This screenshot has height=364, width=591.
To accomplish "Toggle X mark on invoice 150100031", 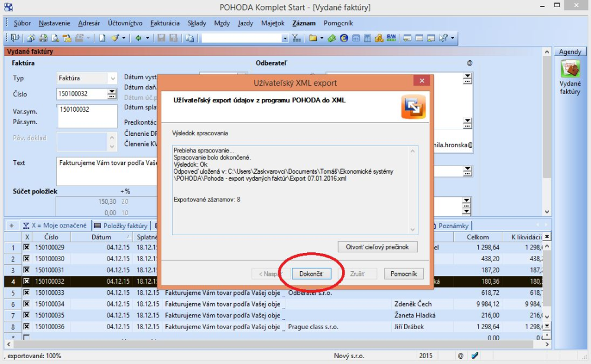I will pyautogui.click(x=27, y=270).
